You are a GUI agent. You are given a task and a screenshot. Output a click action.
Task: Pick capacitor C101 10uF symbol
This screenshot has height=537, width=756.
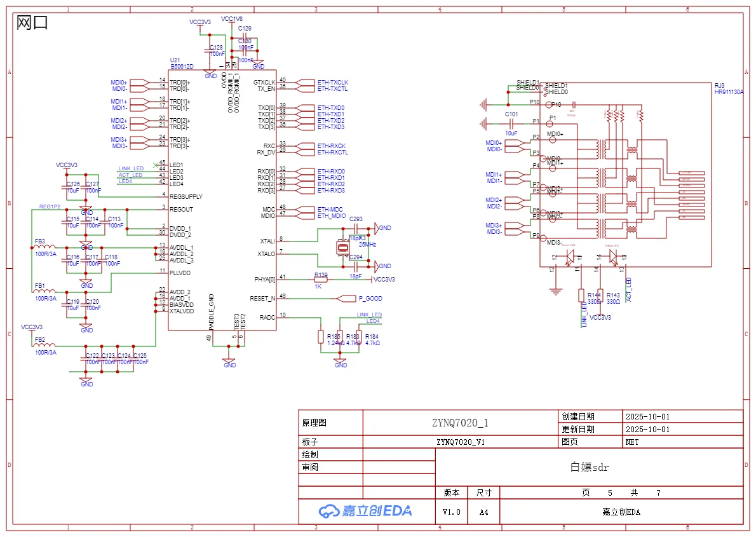coord(511,121)
